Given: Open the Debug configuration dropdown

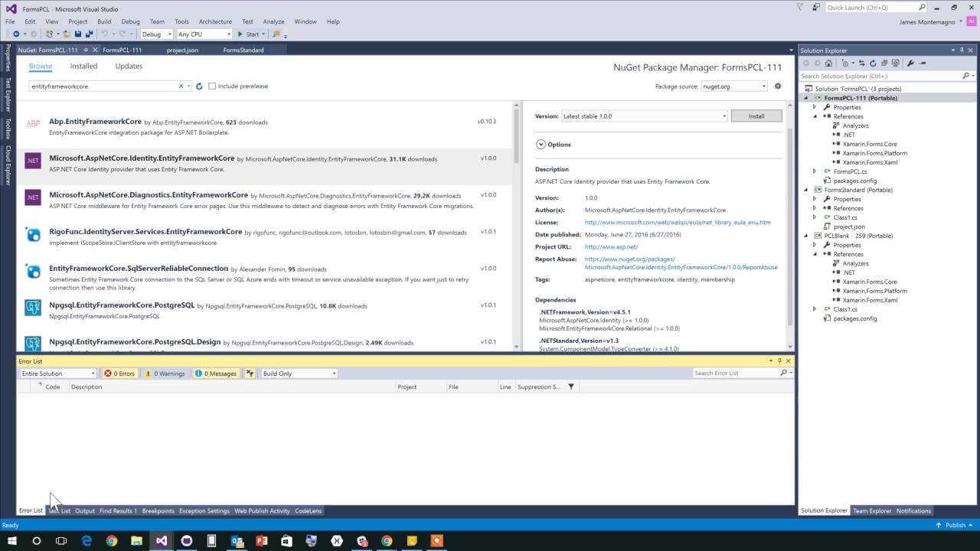Looking at the screenshot, I should [x=157, y=34].
